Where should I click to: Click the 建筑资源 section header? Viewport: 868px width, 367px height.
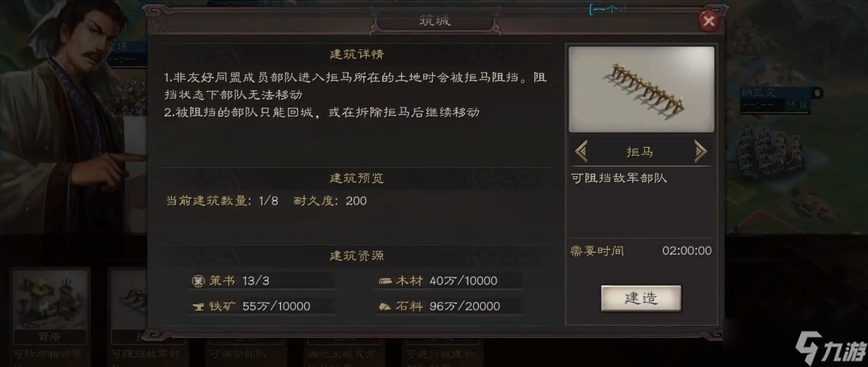357,256
